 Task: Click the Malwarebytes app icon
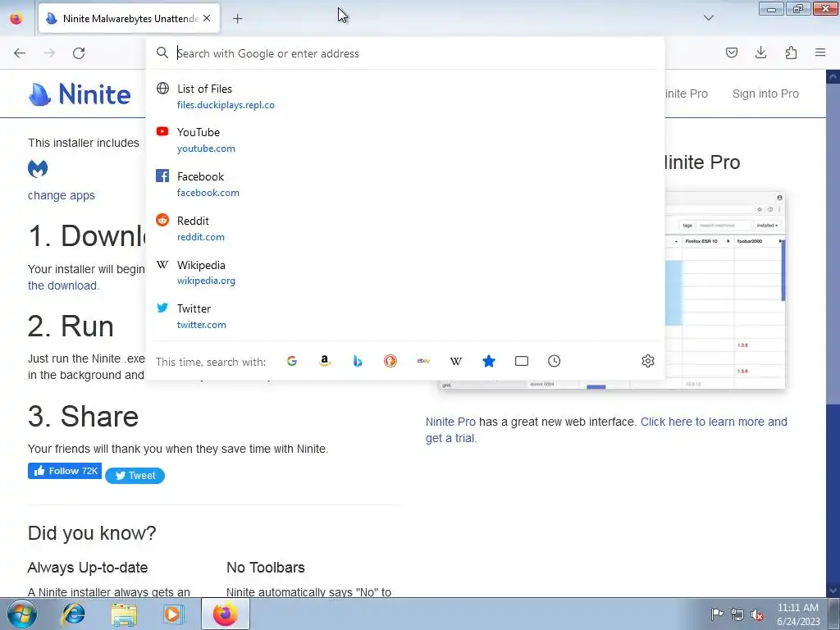[38, 169]
